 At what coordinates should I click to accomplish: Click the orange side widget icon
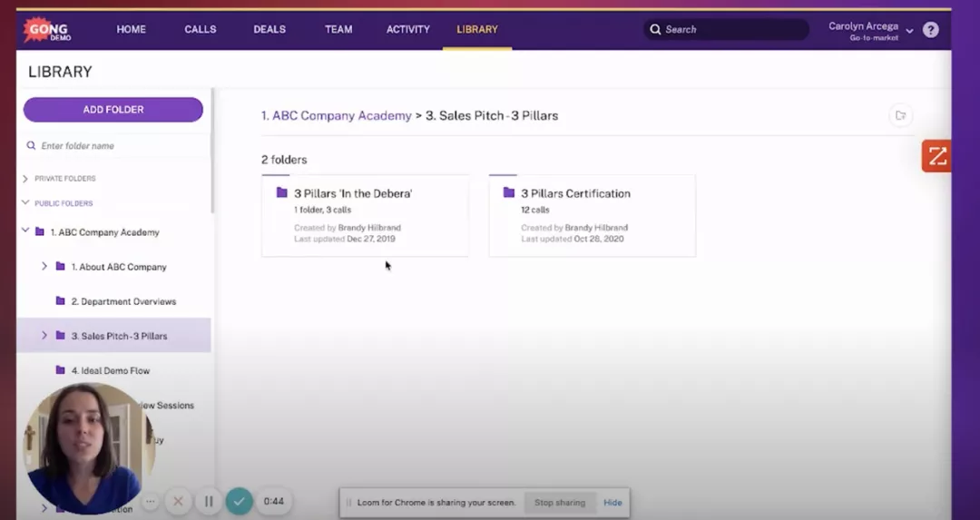(936, 156)
